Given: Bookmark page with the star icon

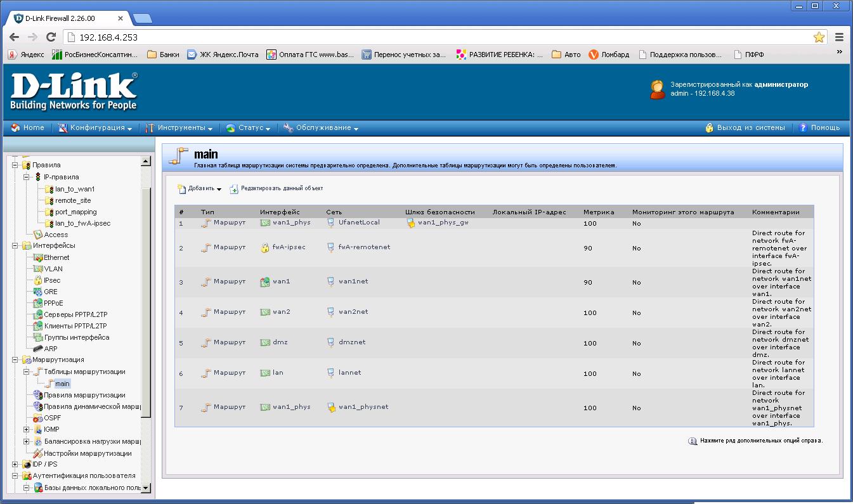Looking at the screenshot, I should click(x=819, y=37).
